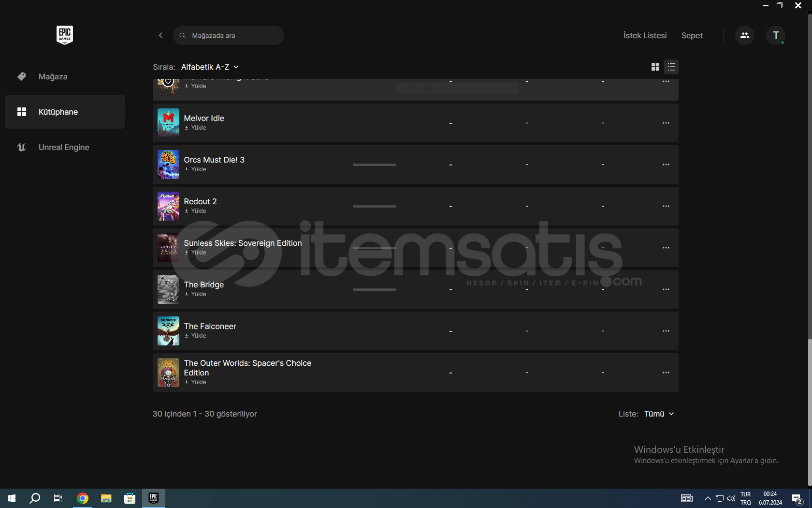812x508 pixels.
Task: Expand the Alfabetik A-Z sort dropdown
Action: coord(210,67)
